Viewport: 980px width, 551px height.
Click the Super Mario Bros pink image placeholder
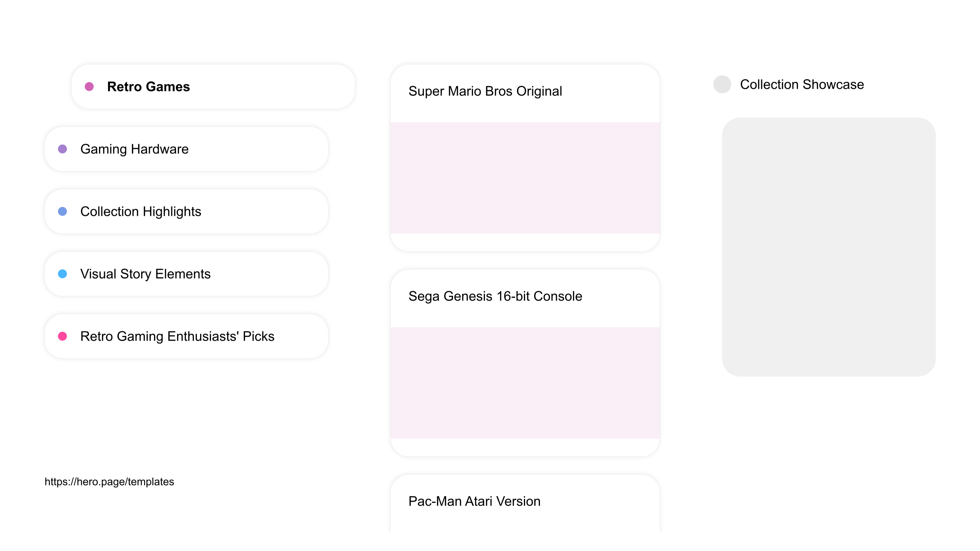point(525,178)
